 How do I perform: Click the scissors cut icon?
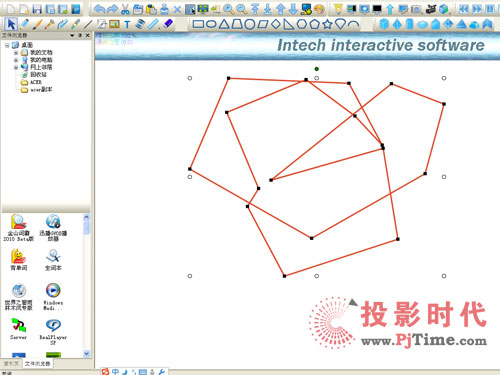pos(125,9)
